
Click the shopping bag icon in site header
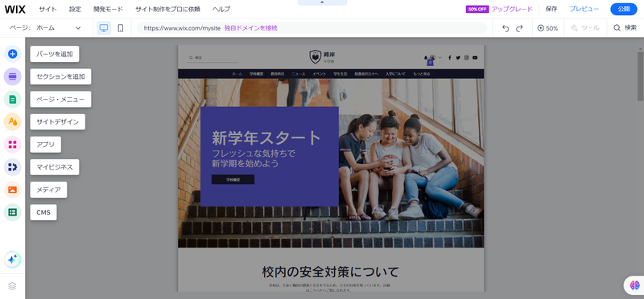(430, 62)
